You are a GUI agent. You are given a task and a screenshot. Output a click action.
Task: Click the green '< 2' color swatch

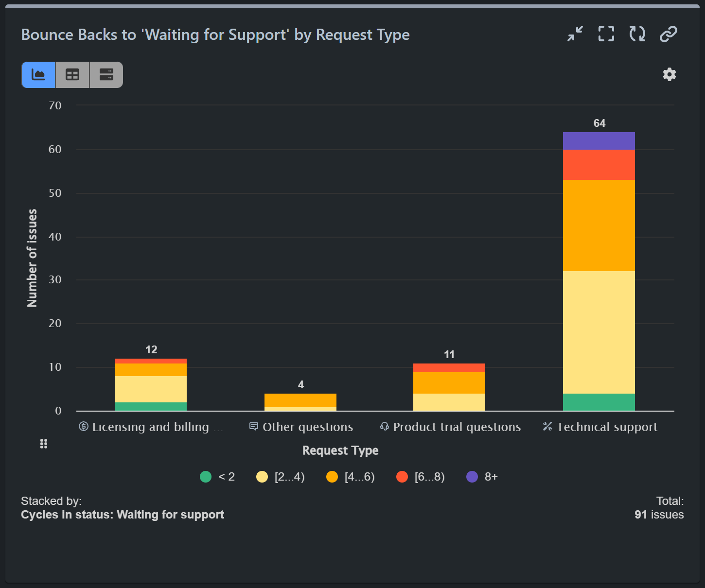point(205,477)
